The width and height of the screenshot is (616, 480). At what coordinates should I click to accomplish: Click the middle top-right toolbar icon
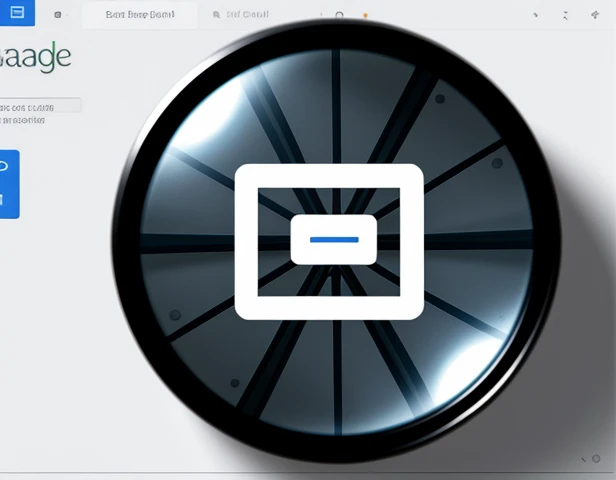point(566,16)
